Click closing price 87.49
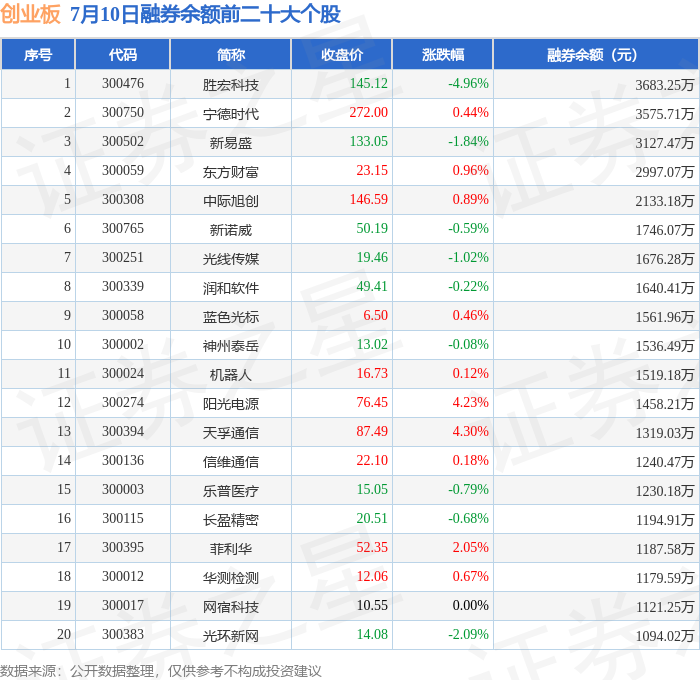The width and height of the screenshot is (700, 680). [x=372, y=432]
